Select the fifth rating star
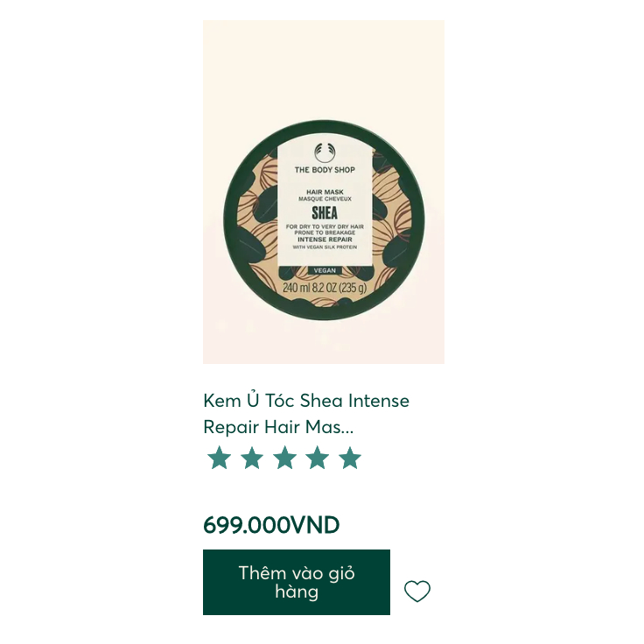 tap(350, 458)
